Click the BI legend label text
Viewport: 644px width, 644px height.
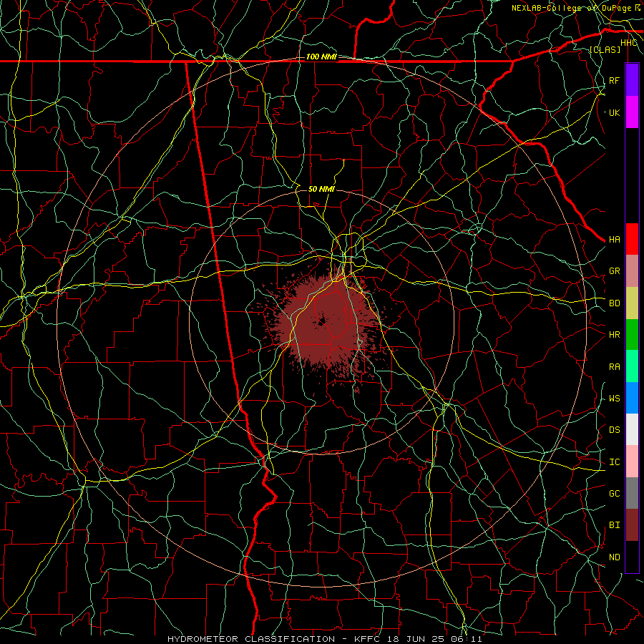[614, 525]
